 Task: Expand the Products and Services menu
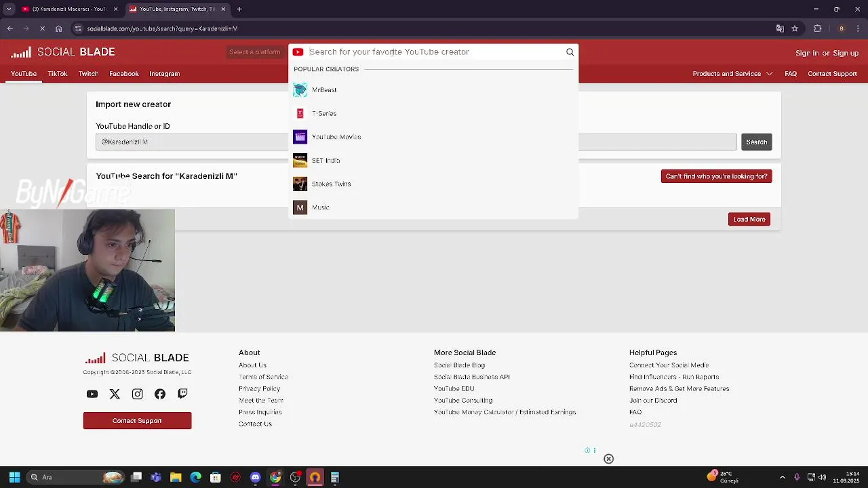coord(733,74)
